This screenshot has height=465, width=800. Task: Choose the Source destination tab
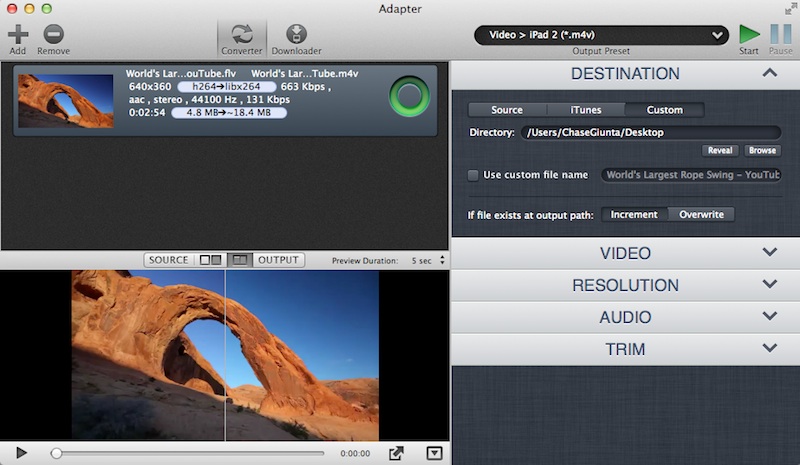[x=507, y=110]
